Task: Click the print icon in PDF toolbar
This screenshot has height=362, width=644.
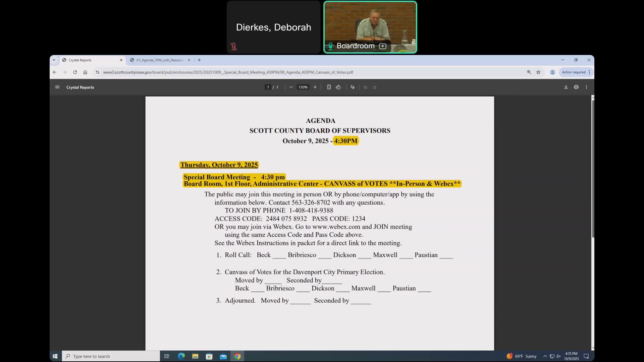Action: [x=576, y=87]
